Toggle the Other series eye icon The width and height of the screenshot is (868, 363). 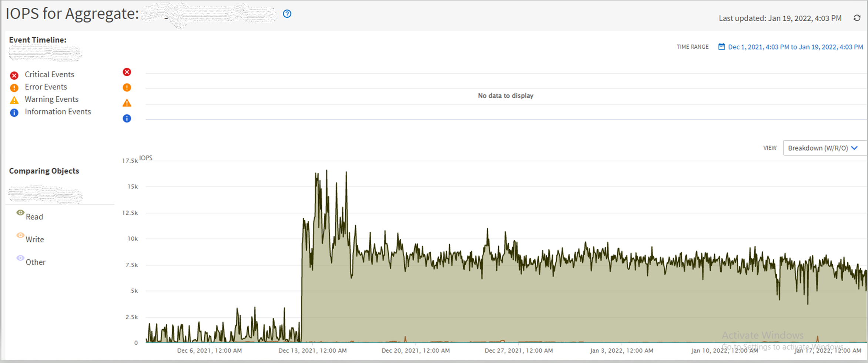tap(20, 258)
